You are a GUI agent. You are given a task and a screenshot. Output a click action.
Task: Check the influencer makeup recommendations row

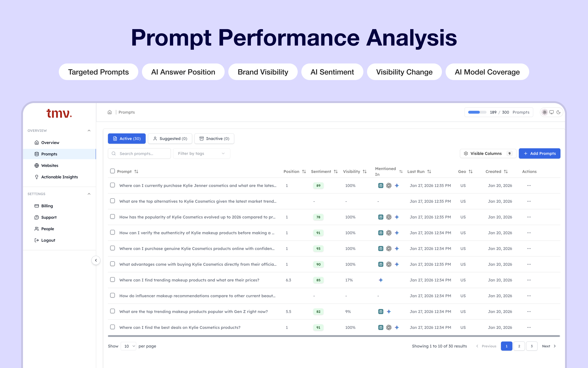(112, 295)
